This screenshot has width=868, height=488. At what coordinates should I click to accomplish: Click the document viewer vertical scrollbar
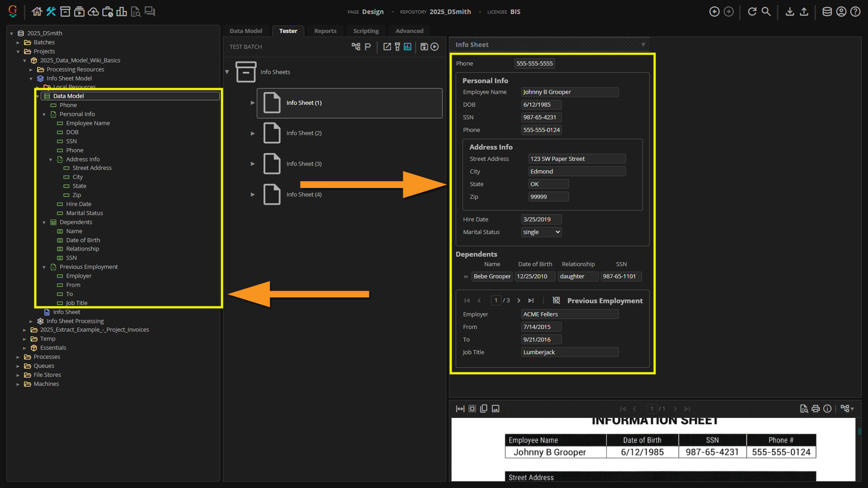point(859,432)
